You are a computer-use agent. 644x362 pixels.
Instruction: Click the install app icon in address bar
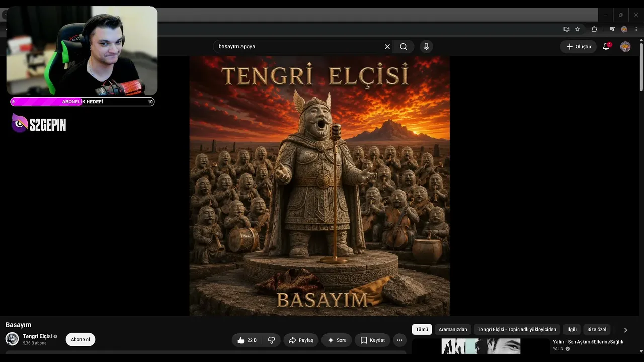pyautogui.click(x=566, y=29)
